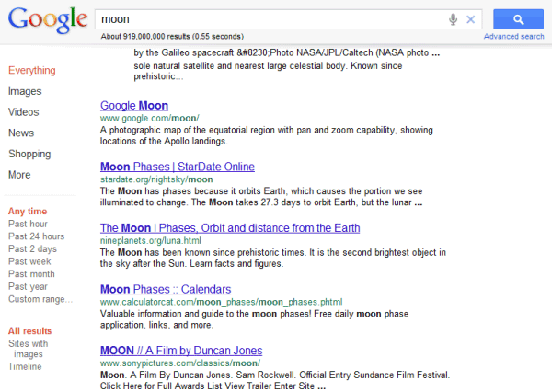Viewport: 552px width, 392px height.
Task: Filter results to Past month
Action: point(31,274)
